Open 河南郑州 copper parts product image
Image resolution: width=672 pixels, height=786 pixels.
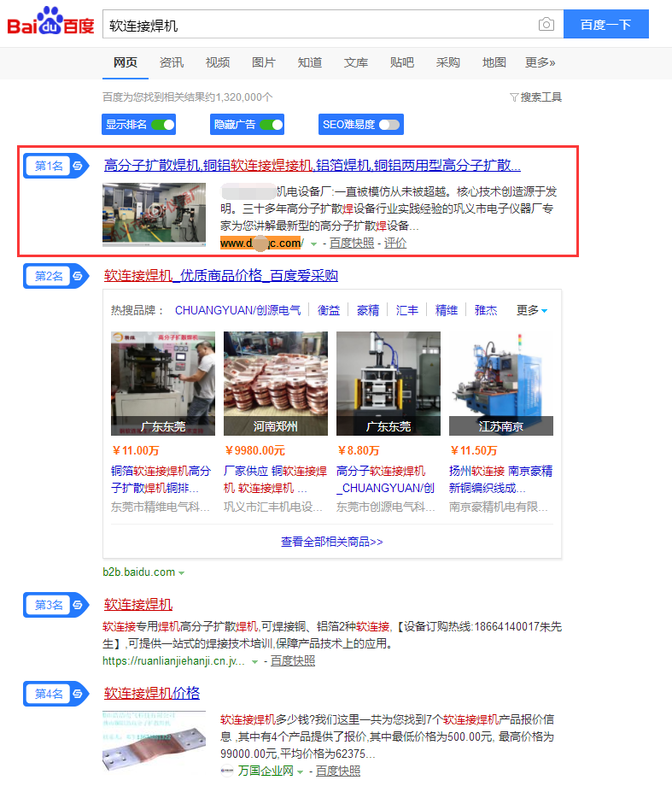pos(276,384)
